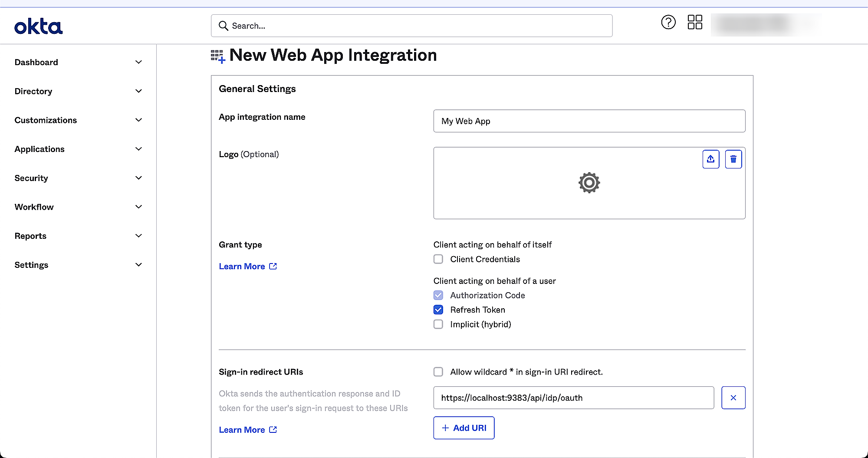Click the trash icon to delete logo
This screenshot has width=868, height=458.
(x=733, y=159)
